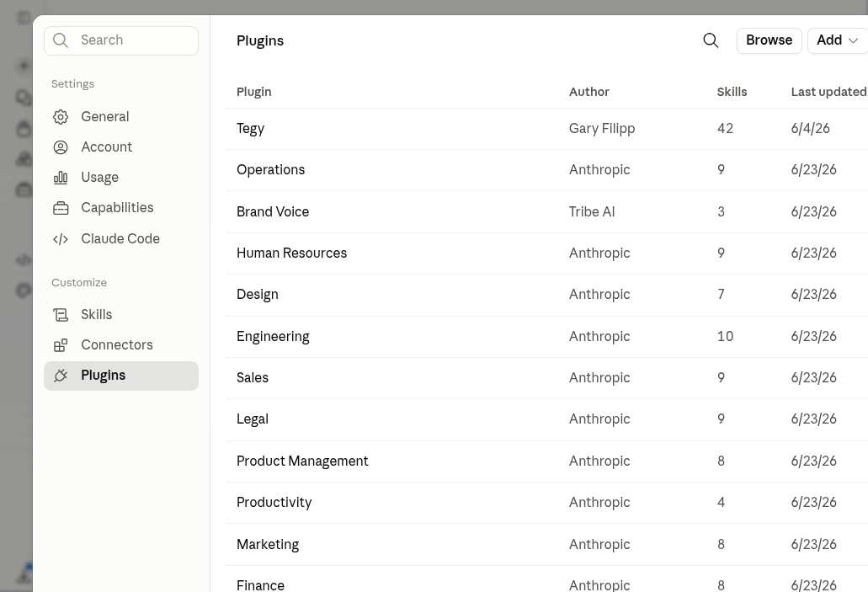Click the Plugins plug icon
This screenshot has width=868, height=592.
pyautogui.click(x=61, y=376)
